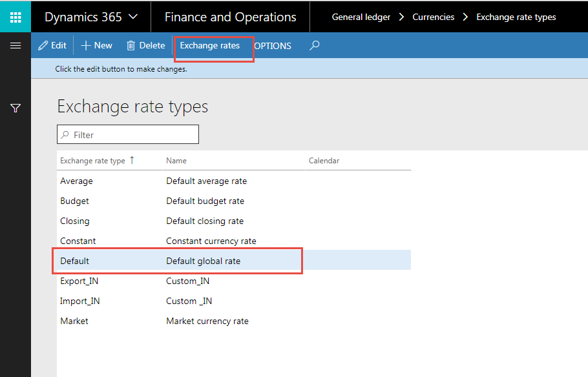Open the app launcher waffle icon
This screenshot has width=588, height=377.
[16, 17]
